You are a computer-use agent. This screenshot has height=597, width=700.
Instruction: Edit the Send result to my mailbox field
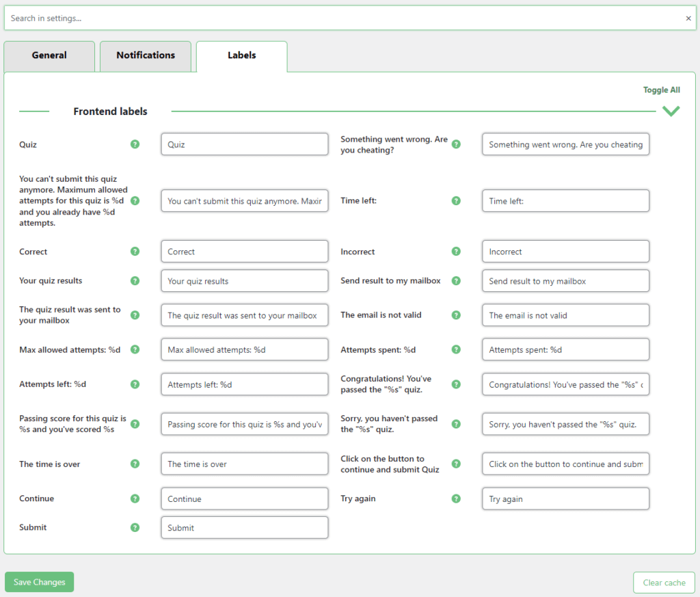click(565, 281)
